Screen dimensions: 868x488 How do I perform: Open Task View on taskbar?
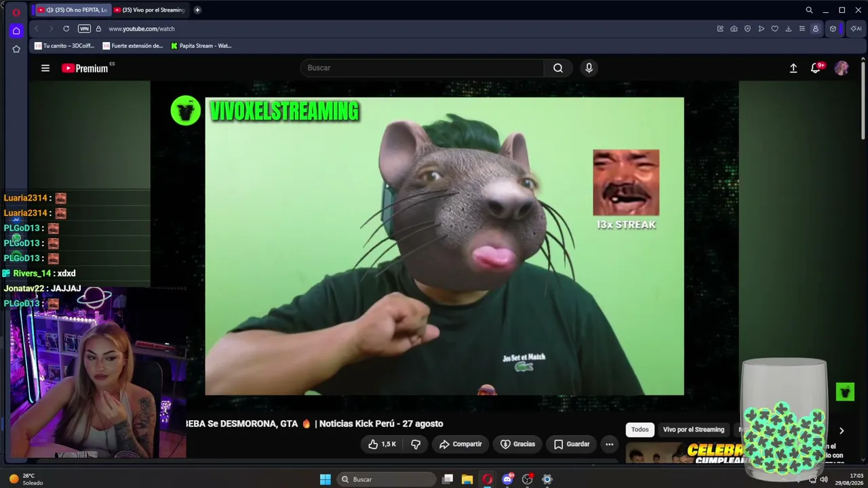point(448,479)
